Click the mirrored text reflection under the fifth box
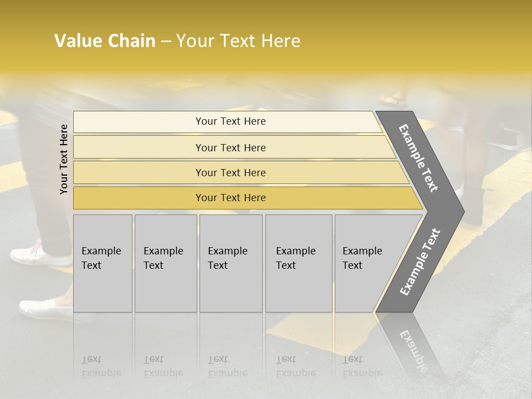The image size is (532, 399). (362, 366)
